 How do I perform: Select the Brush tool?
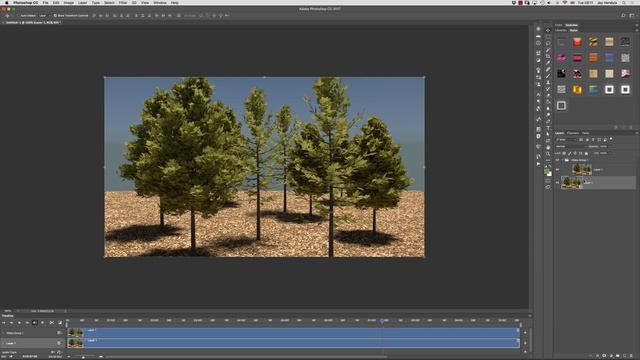(548, 76)
